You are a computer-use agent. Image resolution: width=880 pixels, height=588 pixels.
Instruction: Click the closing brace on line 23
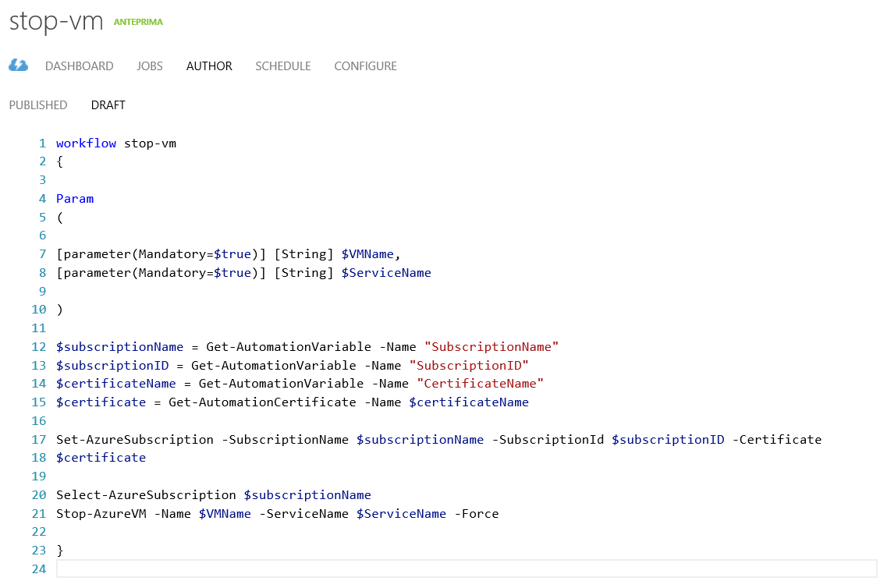pos(60,551)
